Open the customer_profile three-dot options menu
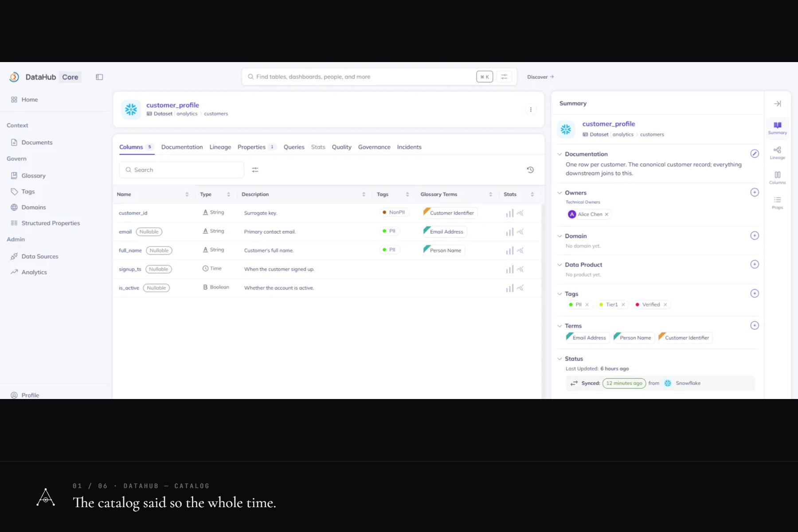This screenshot has height=532, width=798. click(531, 110)
